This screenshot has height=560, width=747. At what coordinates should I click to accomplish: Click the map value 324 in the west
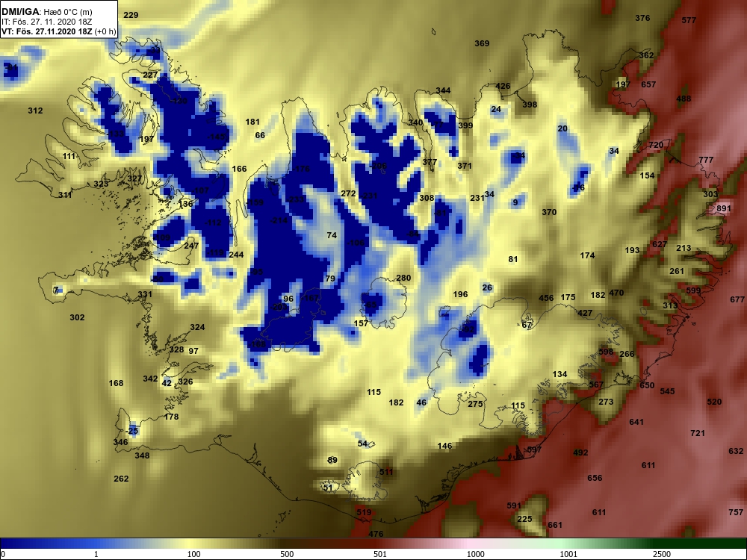pos(197,327)
